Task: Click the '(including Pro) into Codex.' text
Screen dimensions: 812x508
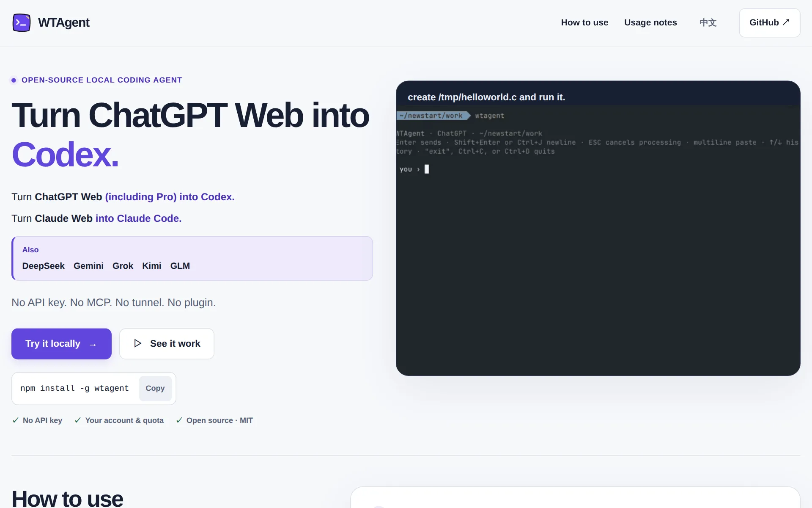Action: click(170, 197)
